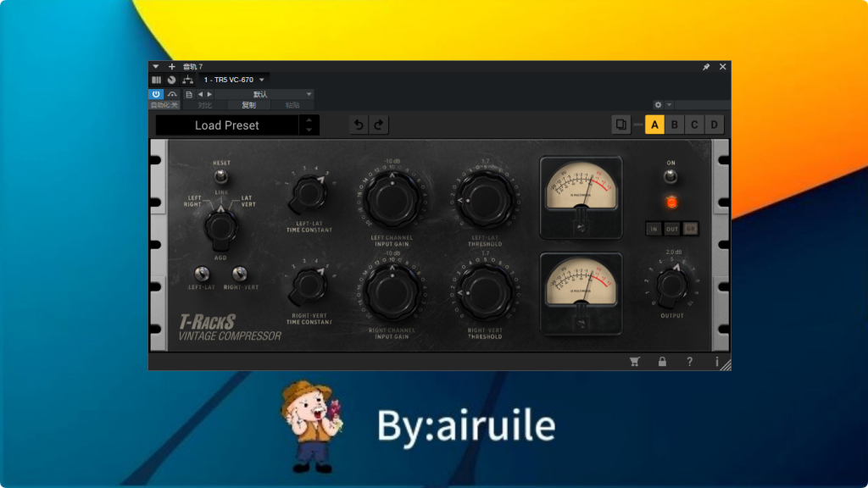Image resolution: width=868 pixels, height=488 pixels.
Task: Set meter mode to IN
Action: coord(654,229)
